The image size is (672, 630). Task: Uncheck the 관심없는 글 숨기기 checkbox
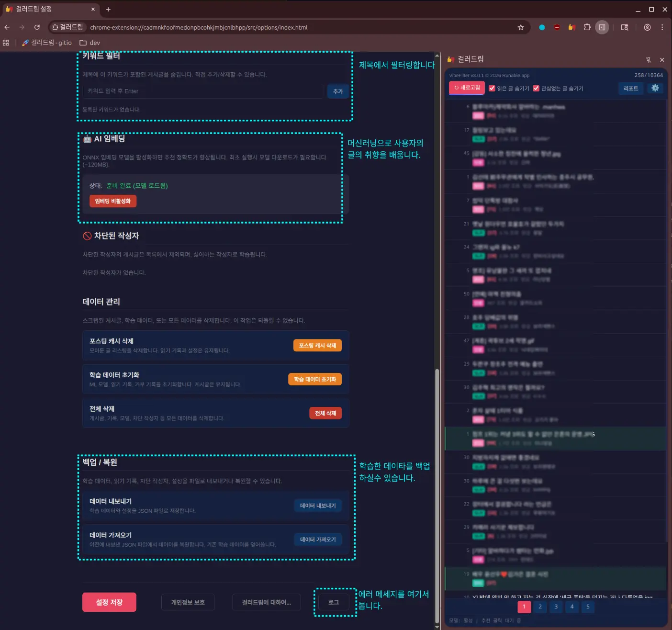536,89
